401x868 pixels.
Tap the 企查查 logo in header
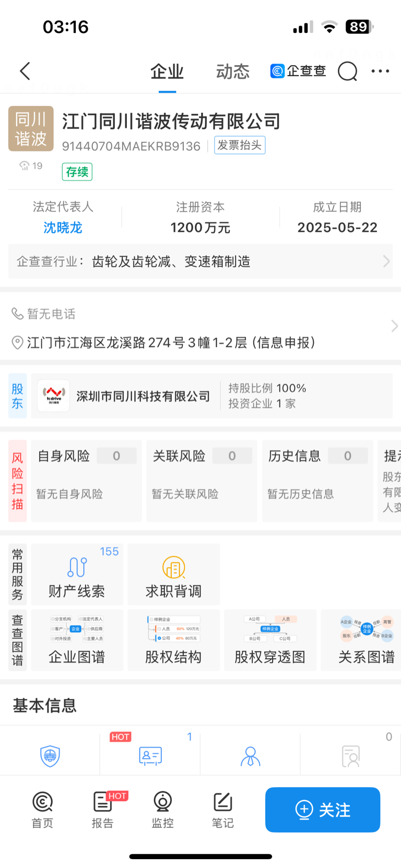tap(298, 71)
